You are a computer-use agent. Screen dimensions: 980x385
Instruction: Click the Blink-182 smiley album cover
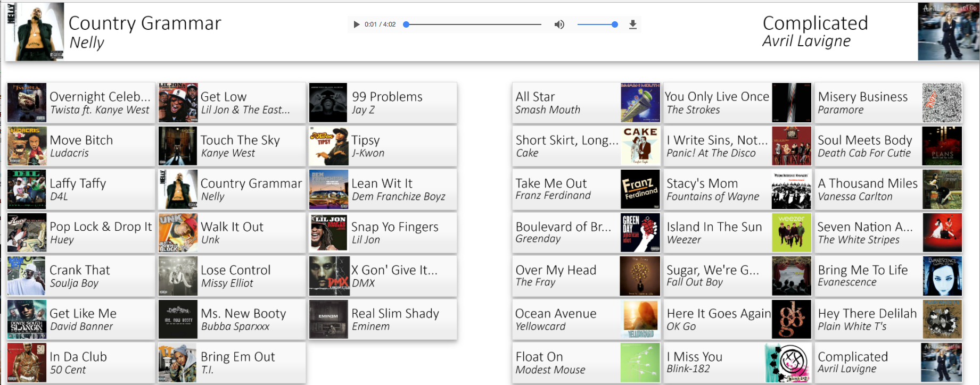pyautogui.click(x=791, y=363)
